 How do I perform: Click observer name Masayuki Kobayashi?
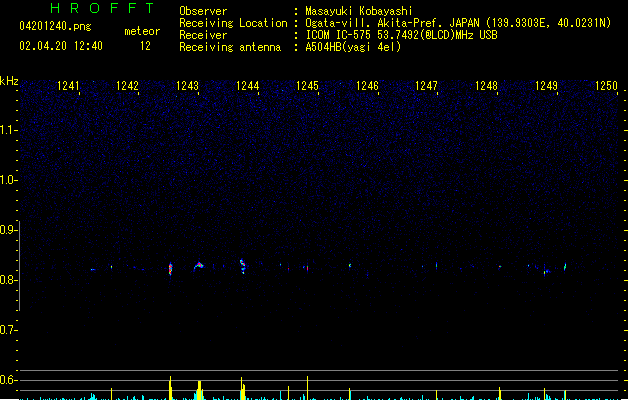(x=359, y=11)
